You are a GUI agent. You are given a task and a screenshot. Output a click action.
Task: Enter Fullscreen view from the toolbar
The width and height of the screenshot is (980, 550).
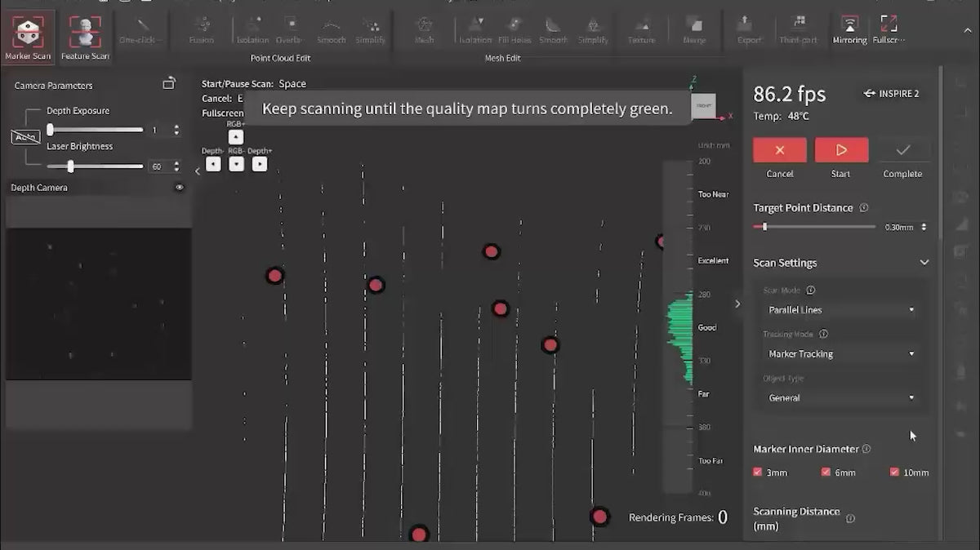889,29
